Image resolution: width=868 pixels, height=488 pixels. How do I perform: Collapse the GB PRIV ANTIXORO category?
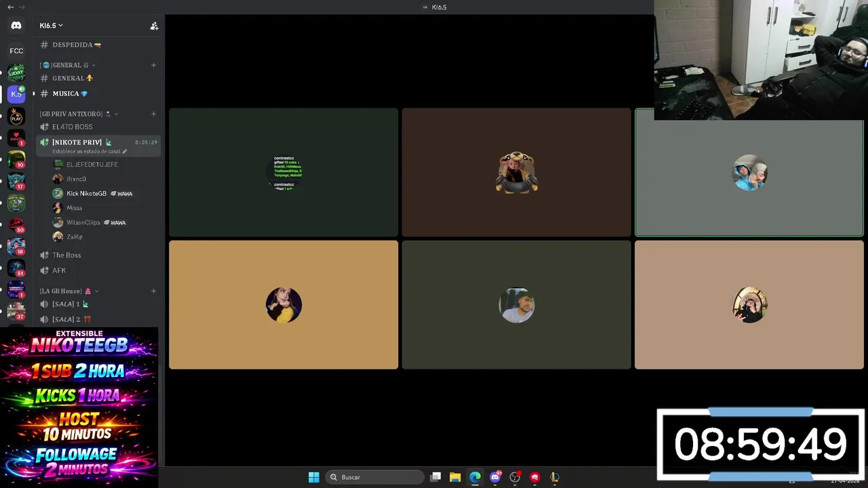pyautogui.click(x=79, y=114)
